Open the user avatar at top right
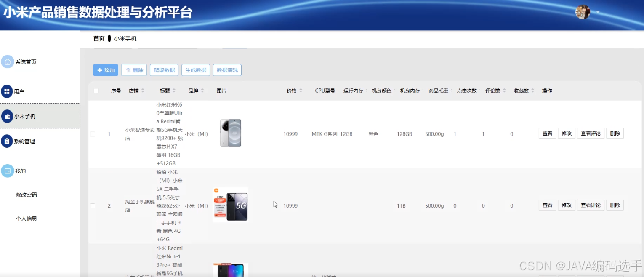This screenshot has width=644, height=277. tap(583, 12)
